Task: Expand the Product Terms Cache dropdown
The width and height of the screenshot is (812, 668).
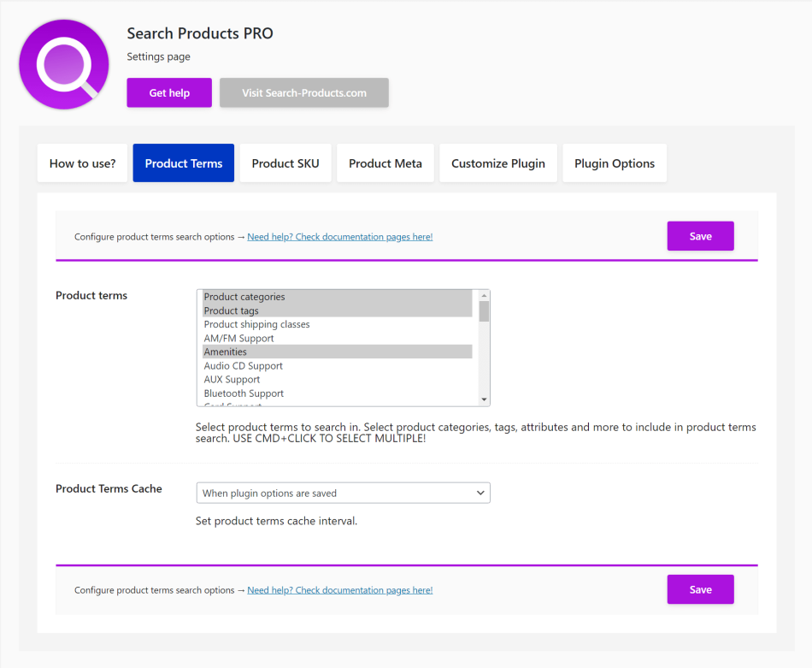Action: coord(343,493)
